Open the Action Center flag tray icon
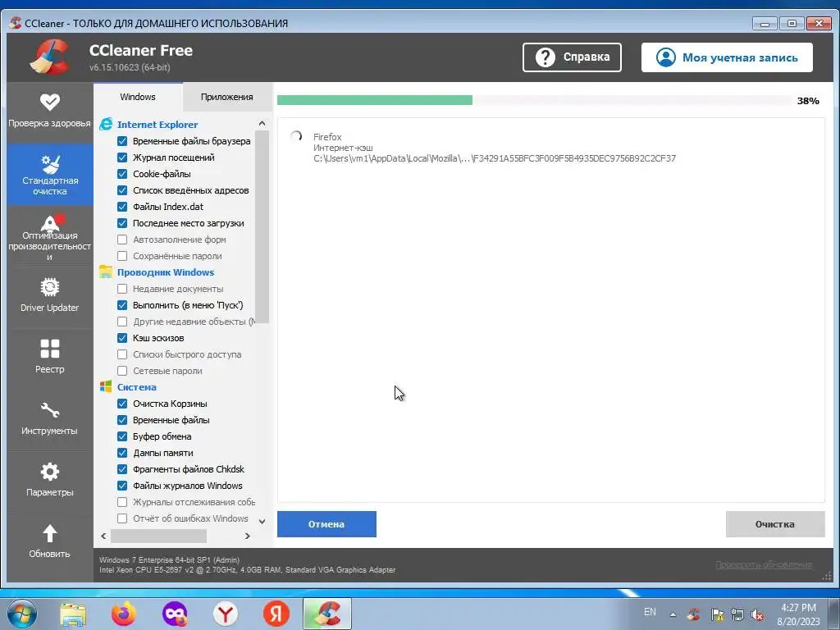This screenshot has width=840, height=630. point(717,614)
